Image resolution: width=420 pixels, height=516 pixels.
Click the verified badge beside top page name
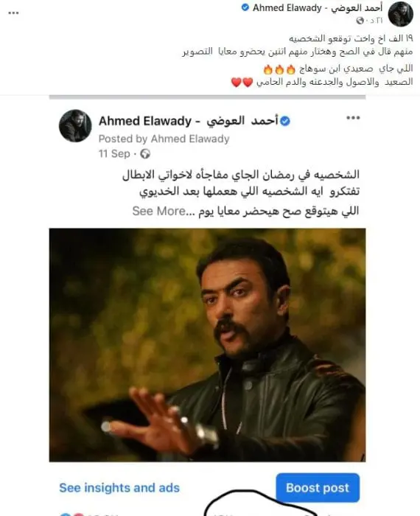click(x=245, y=7)
